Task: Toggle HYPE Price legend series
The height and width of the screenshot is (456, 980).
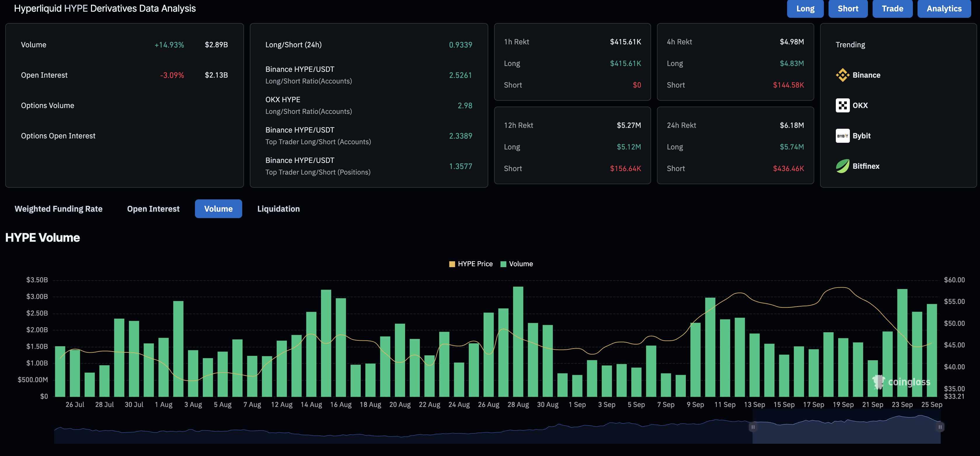Action: [471, 264]
